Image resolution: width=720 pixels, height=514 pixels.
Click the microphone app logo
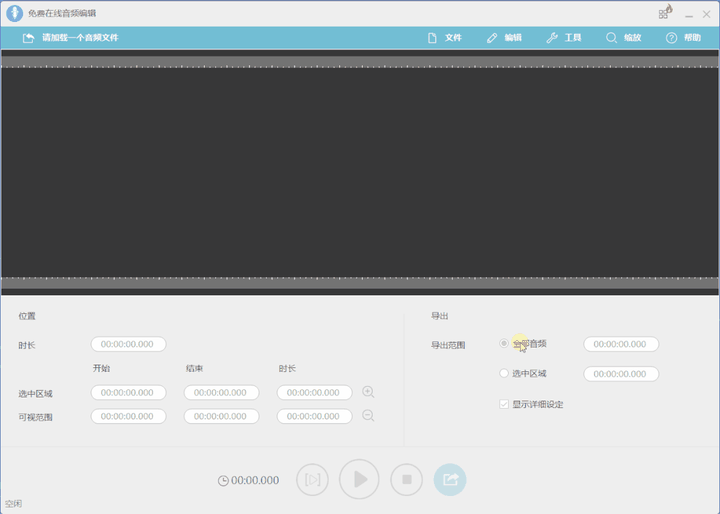pos(15,13)
